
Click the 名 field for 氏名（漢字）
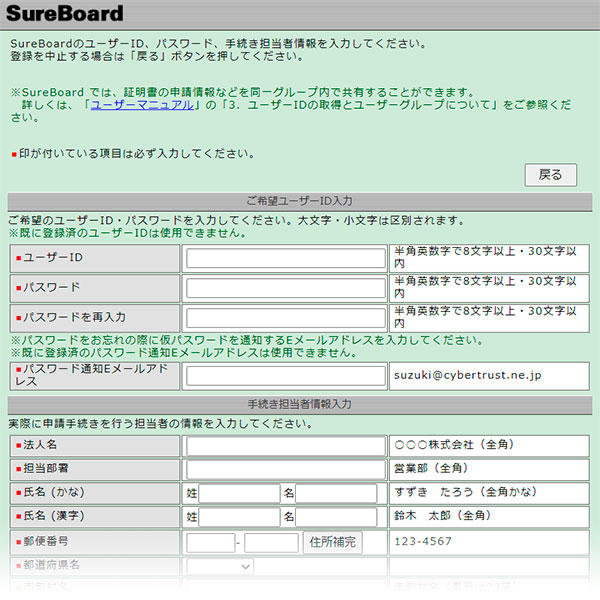click(335, 517)
